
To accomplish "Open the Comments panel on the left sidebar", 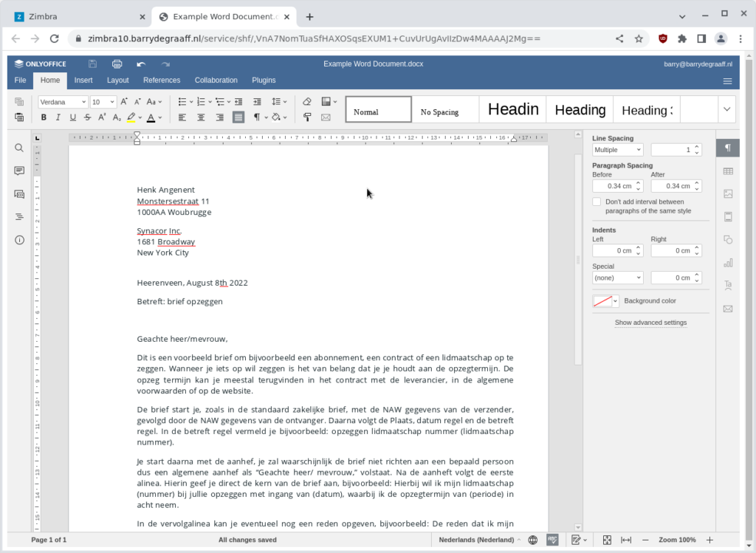I will [x=19, y=171].
